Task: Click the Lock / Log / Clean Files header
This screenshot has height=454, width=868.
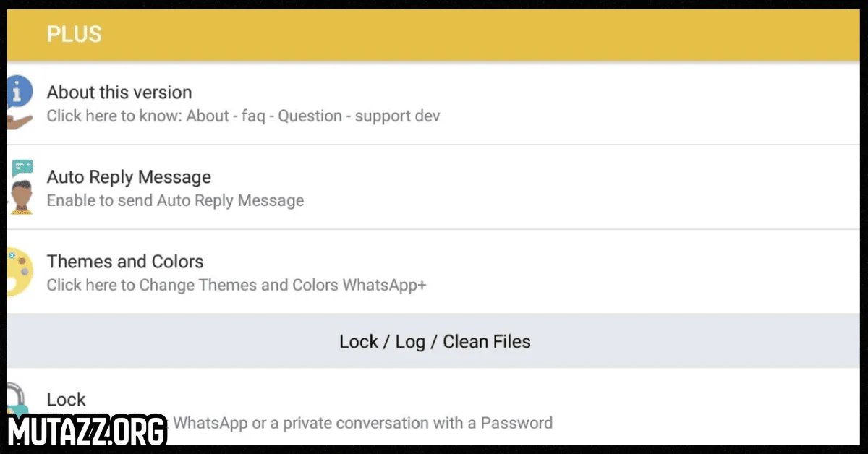Action: click(x=435, y=341)
